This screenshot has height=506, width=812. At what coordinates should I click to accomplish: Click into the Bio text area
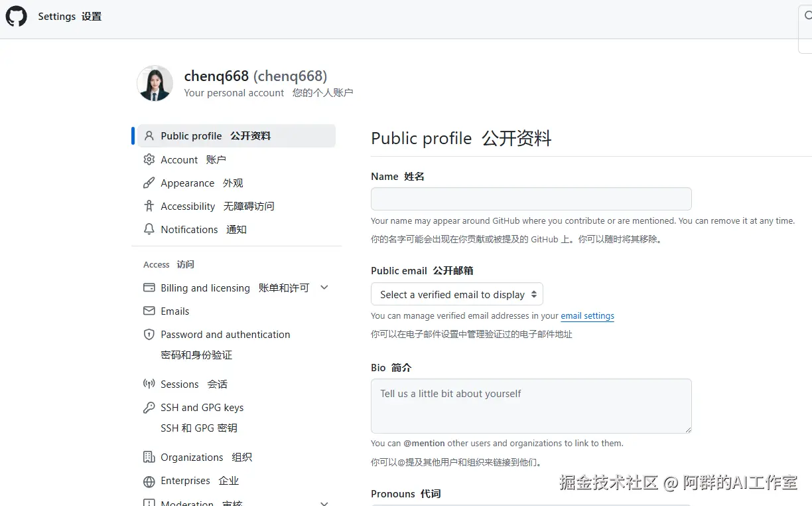pyautogui.click(x=531, y=406)
